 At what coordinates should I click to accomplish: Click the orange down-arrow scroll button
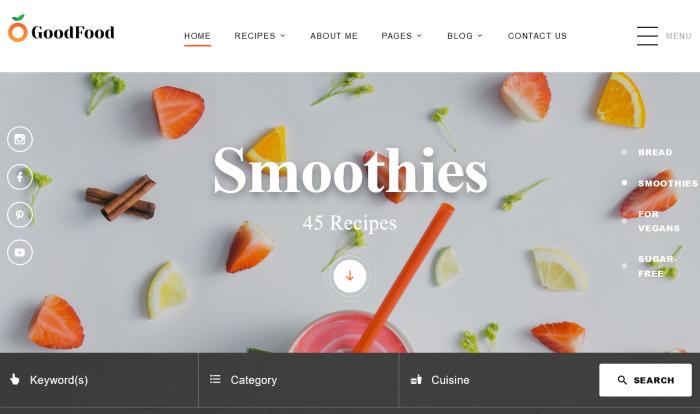coord(350,276)
